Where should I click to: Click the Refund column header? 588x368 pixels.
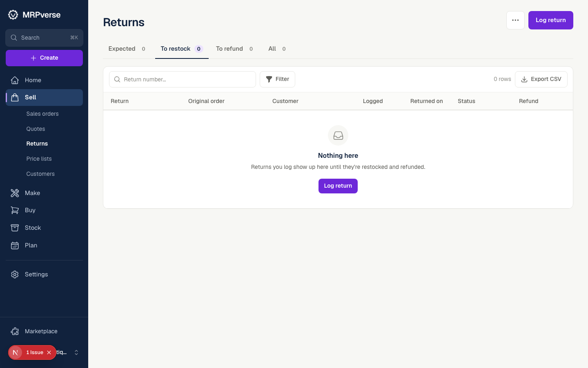coord(529,101)
